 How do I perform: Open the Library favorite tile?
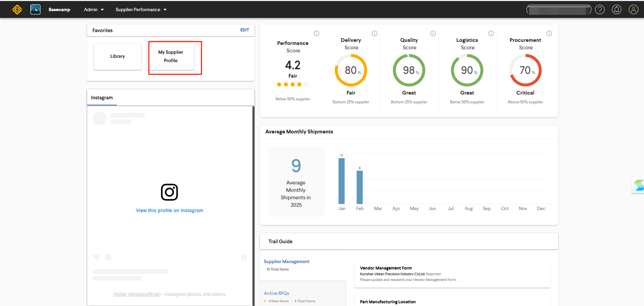[x=117, y=56]
